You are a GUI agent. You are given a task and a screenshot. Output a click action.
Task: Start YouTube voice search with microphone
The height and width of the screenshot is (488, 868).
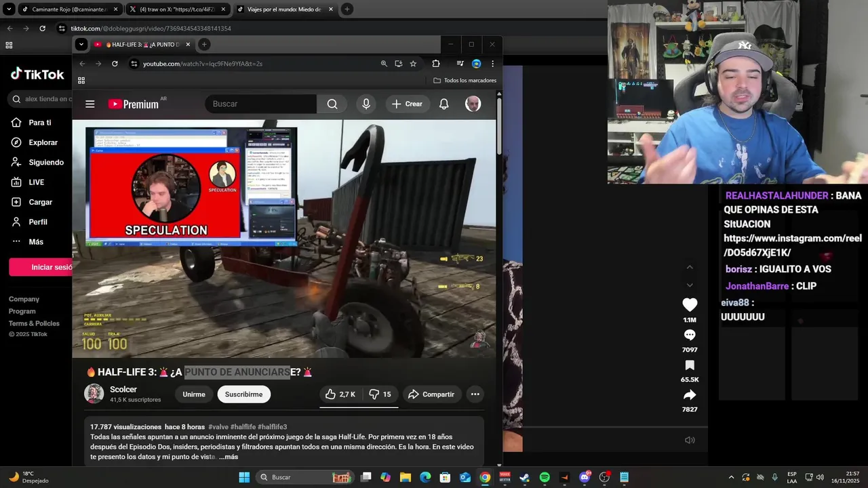click(x=366, y=104)
